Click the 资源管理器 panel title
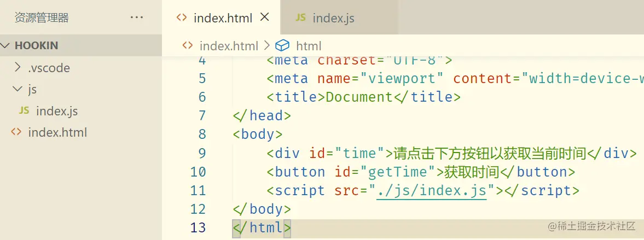This screenshot has width=644, height=240. (x=42, y=17)
